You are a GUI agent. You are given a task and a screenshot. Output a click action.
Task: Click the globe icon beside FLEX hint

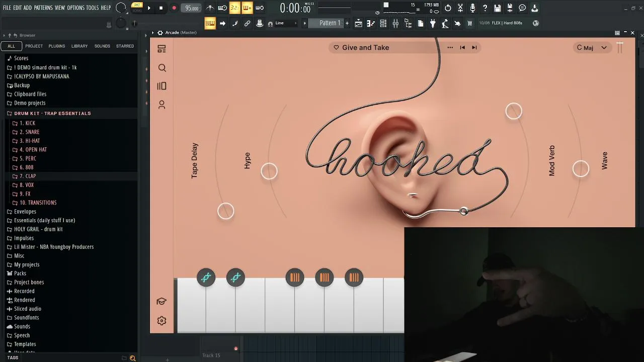pyautogui.click(x=536, y=23)
